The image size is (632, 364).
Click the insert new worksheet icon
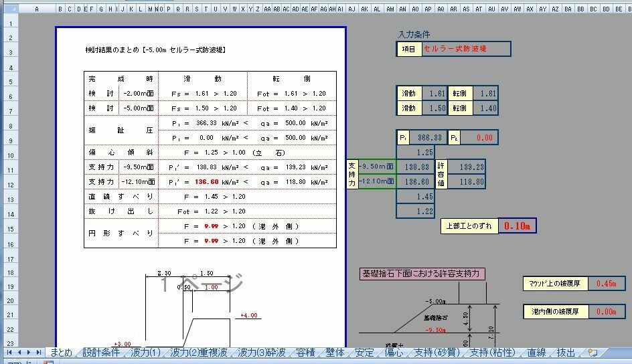[592, 353]
